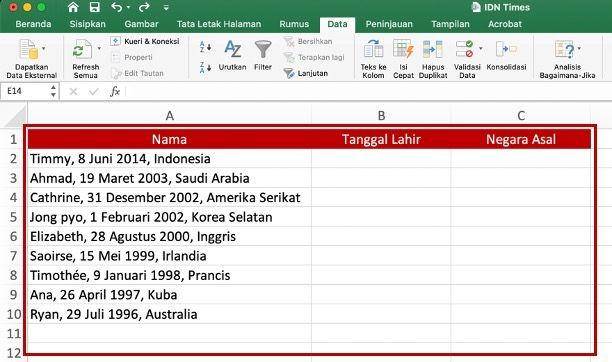Select cell "Ahmad, 19 Maret 2003, Saudi Arabia"
The height and width of the screenshot is (362, 612).
click(x=169, y=178)
